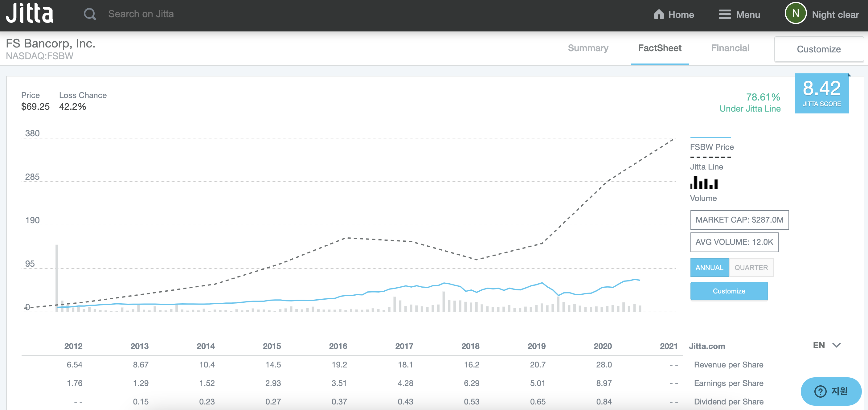This screenshot has width=868, height=410.
Task: Click the NASDAQ:FSBW ticker text
Action: (x=39, y=56)
